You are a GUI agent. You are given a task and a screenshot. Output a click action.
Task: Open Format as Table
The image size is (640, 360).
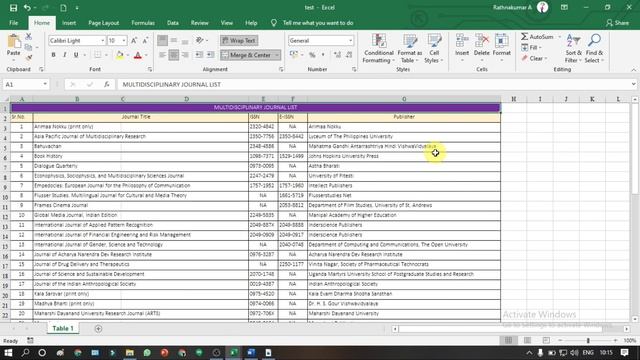pos(410,49)
